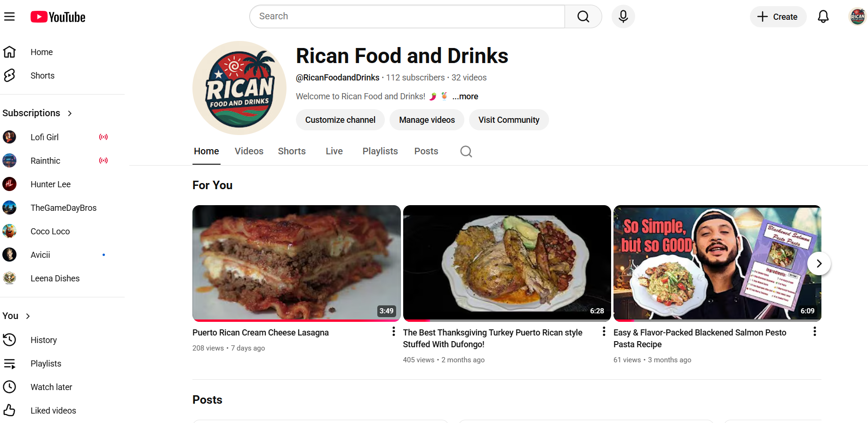Open the turkey dinner video thumbnail

click(507, 263)
